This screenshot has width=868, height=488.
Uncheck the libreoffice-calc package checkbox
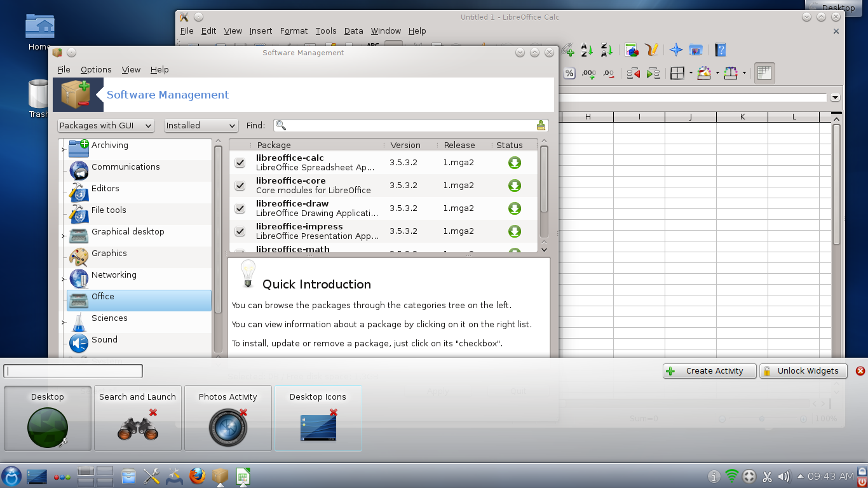(240, 163)
